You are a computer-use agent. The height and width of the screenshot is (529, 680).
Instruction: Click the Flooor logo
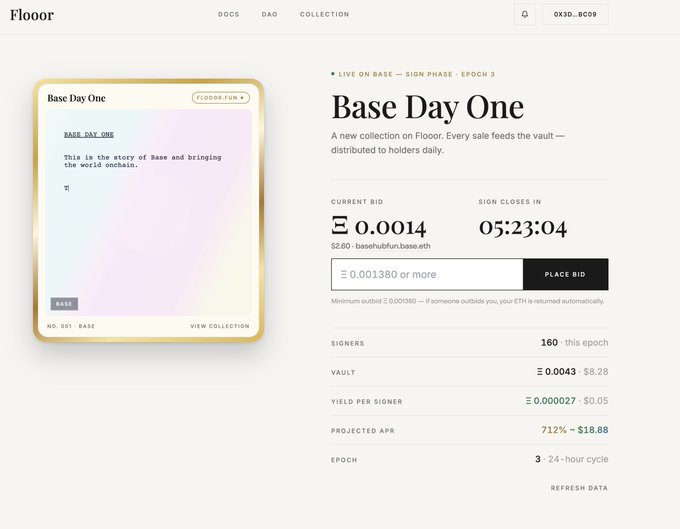pyautogui.click(x=32, y=15)
